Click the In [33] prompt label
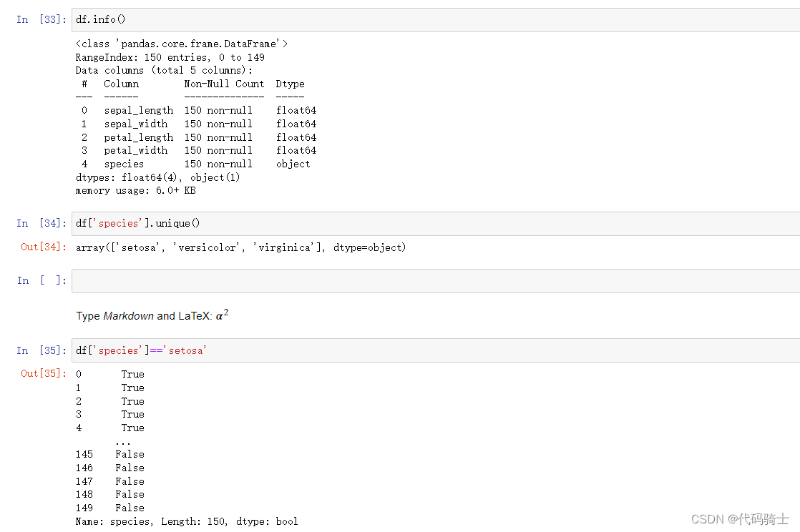The image size is (800, 532). [42, 19]
